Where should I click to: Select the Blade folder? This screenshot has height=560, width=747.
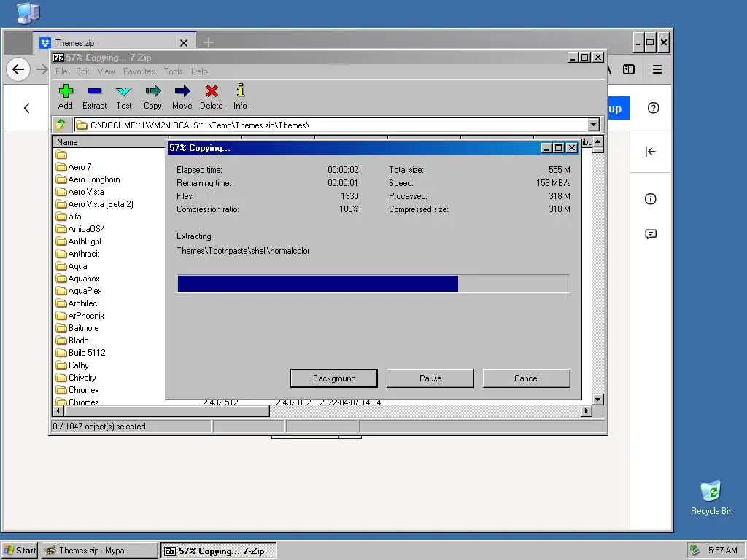(x=72, y=340)
